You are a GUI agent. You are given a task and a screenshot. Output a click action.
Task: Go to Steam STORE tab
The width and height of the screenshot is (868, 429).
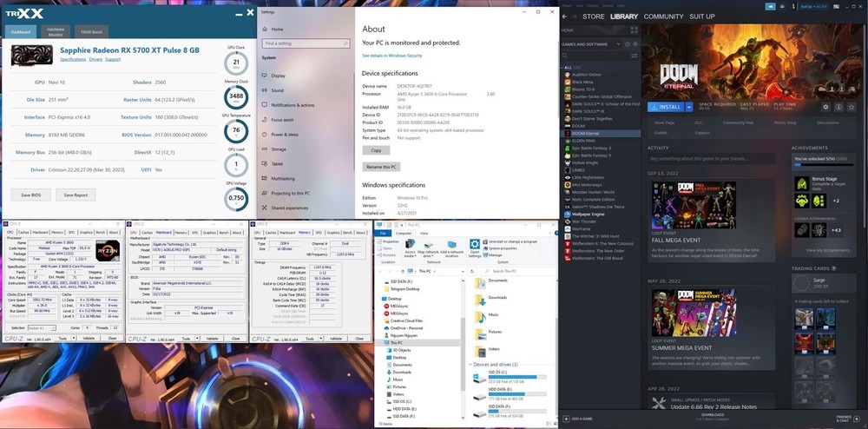[594, 16]
